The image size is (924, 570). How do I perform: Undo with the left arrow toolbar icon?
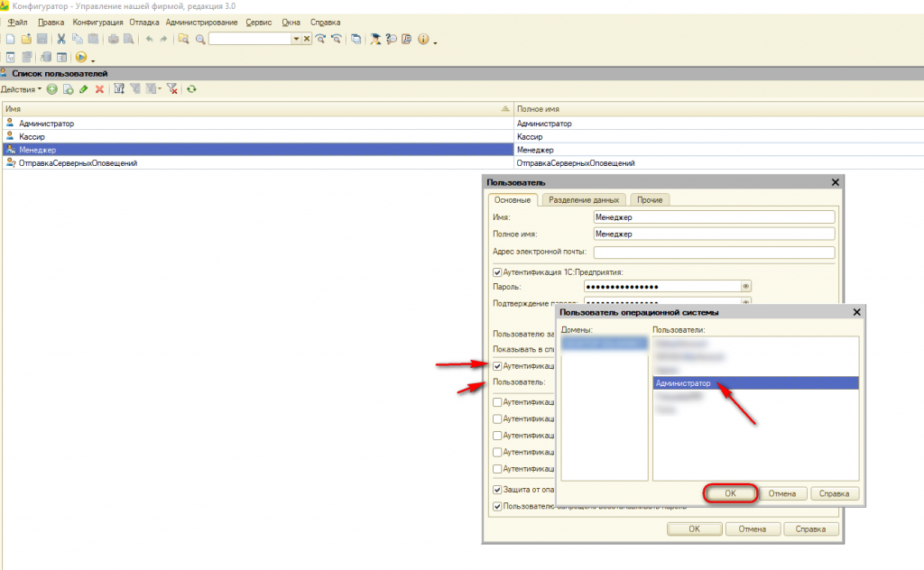[149, 39]
